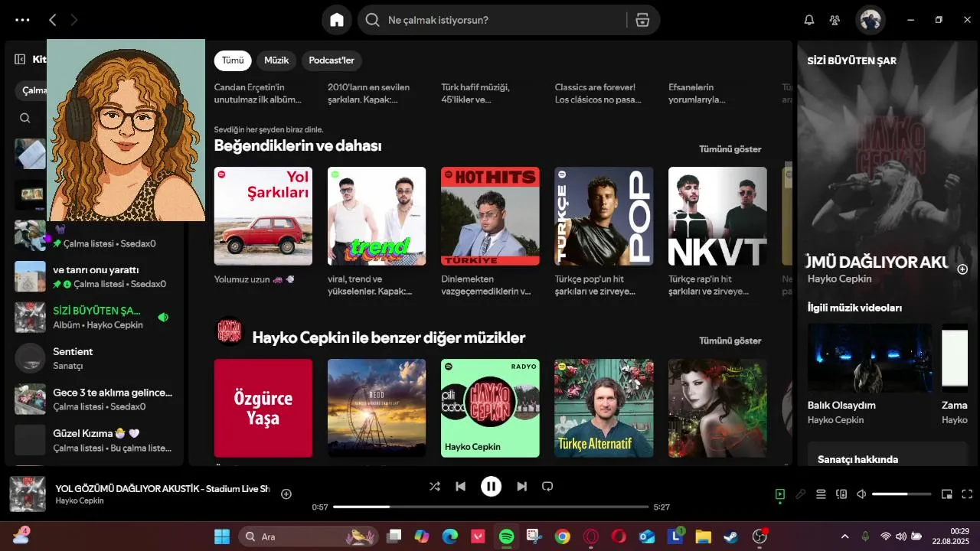Open the Türkçe Pop playlist card

click(x=604, y=216)
